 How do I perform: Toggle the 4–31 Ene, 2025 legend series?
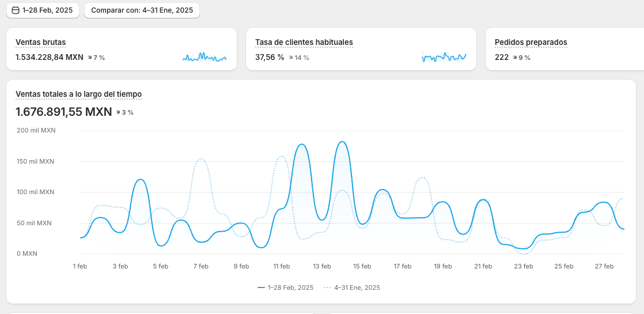tap(357, 287)
